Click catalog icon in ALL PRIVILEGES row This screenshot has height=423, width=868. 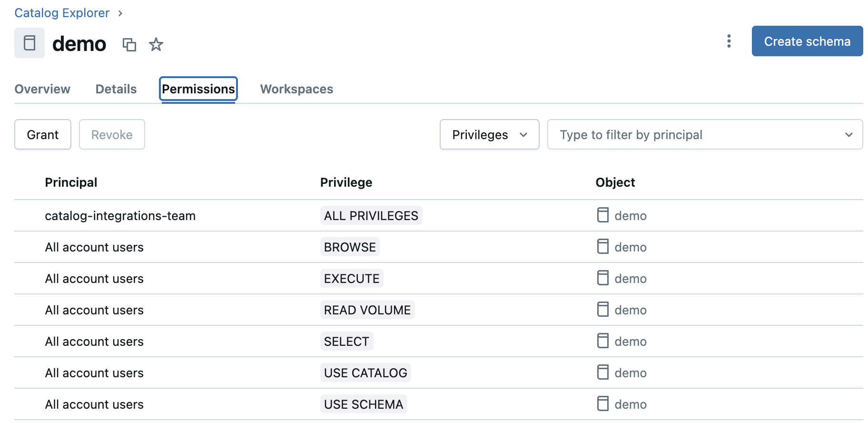click(602, 215)
